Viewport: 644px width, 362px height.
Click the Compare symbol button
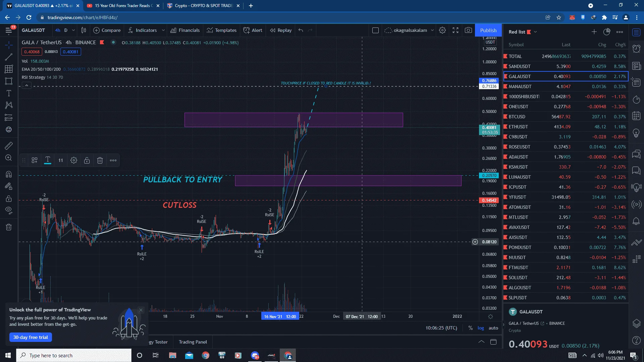[x=107, y=30]
